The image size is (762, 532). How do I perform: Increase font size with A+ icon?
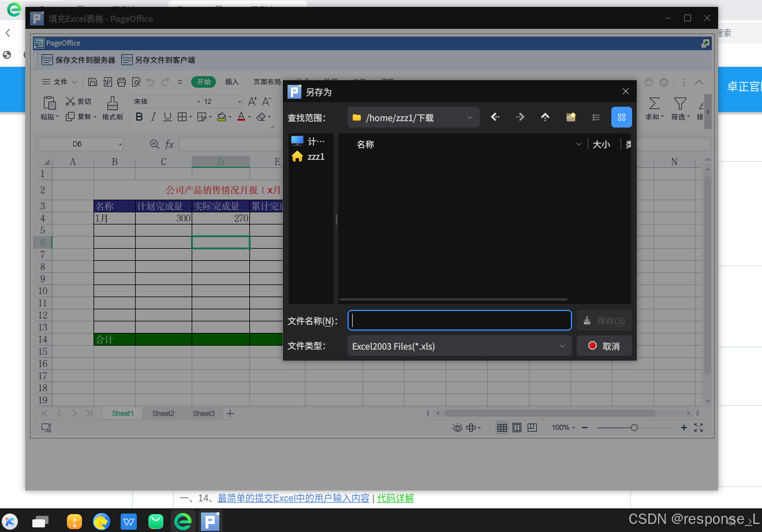pos(252,102)
